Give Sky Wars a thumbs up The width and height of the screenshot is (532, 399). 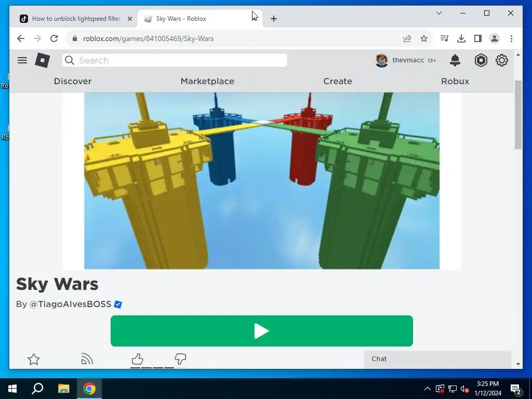[137, 359]
